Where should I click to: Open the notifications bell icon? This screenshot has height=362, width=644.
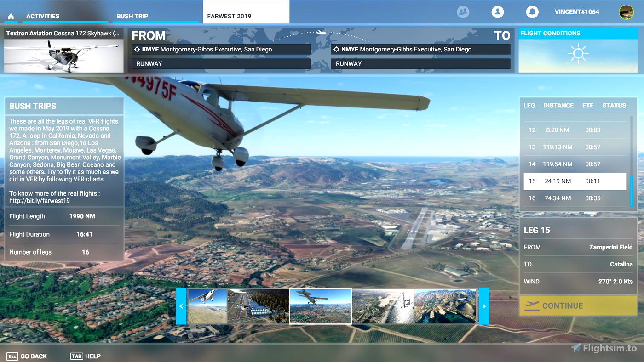point(532,12)
